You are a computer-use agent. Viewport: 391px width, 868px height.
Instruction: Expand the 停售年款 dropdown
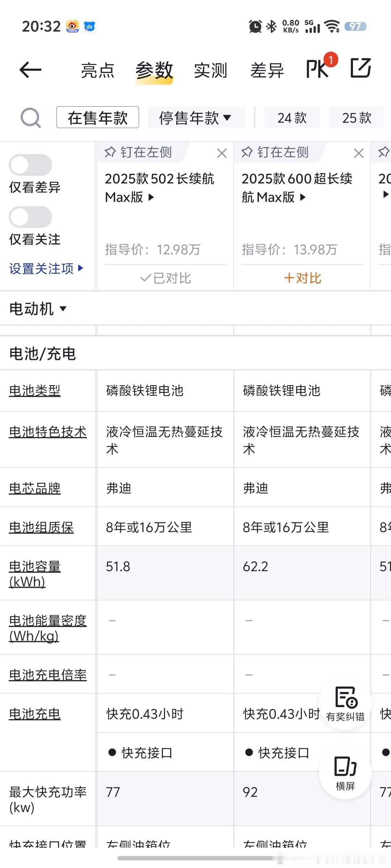pos(196,118)
